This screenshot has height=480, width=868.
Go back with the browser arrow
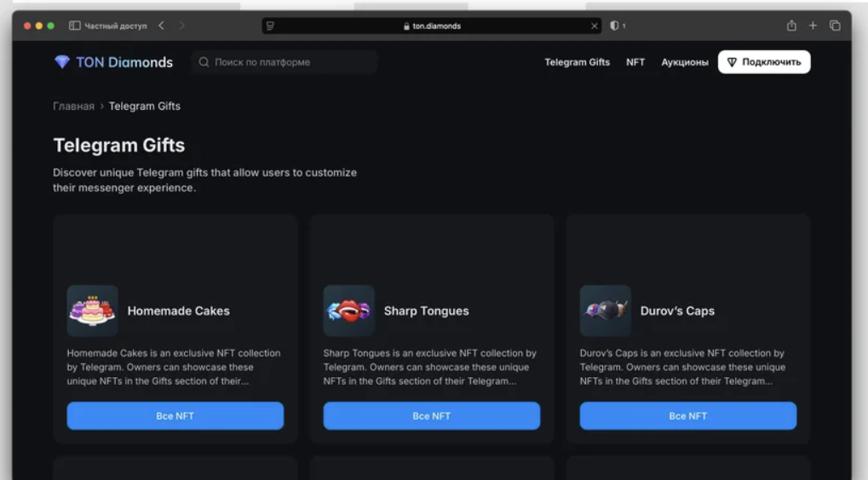(x=161, y=26)
